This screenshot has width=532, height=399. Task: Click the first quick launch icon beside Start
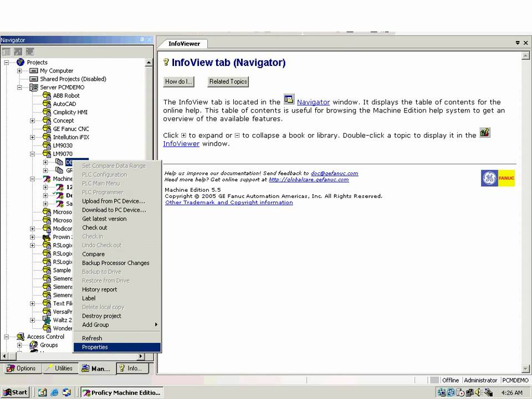pyautogui.click(x=43, y=392)
